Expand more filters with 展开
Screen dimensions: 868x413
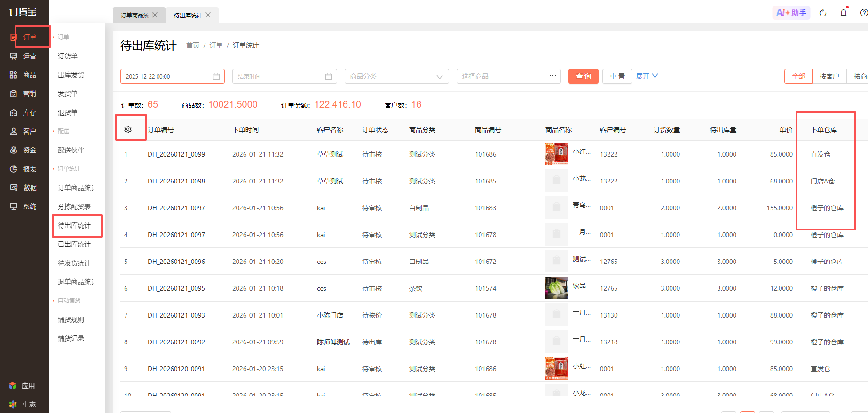pyautogui.click(x=647, y=76)
